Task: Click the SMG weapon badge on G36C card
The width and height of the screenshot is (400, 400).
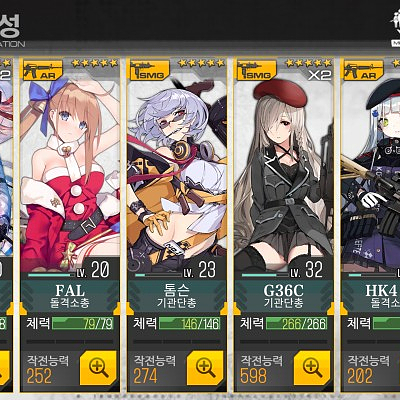Action: click(x=257, y=70)
